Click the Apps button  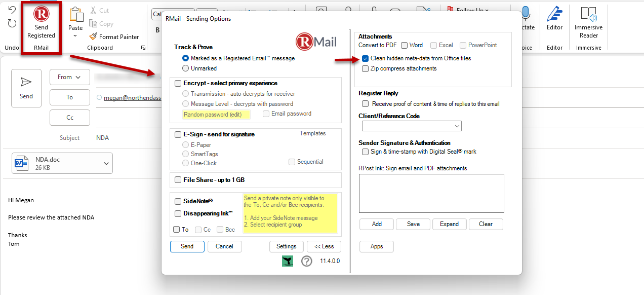click(377, 246)
